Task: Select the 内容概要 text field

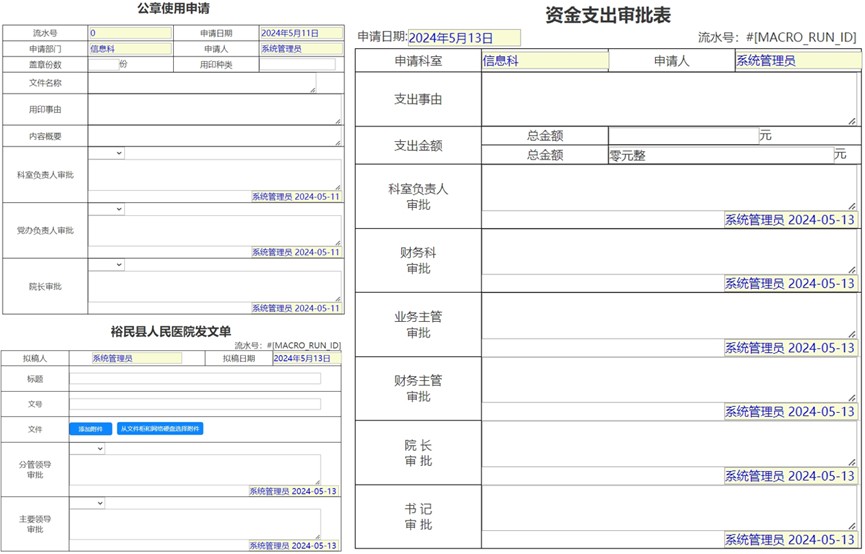Action: (213, 135)
